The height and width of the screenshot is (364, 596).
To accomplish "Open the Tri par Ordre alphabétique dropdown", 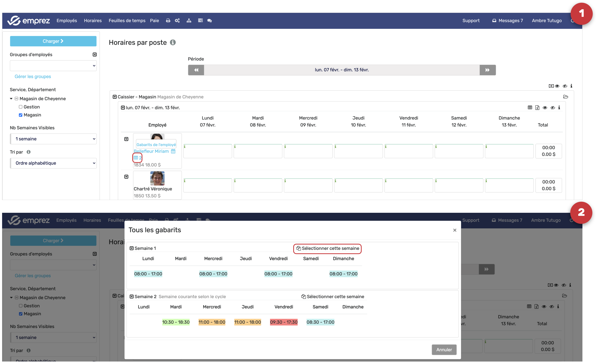I will pos(53,163).
